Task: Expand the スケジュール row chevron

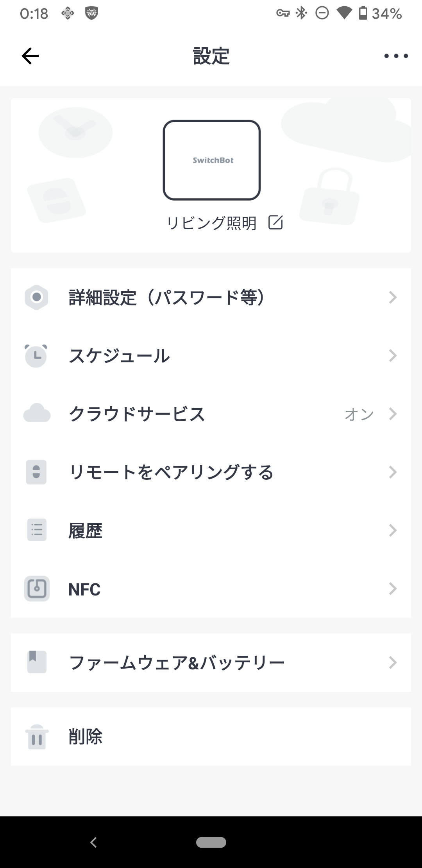Action: coord(393,356)
